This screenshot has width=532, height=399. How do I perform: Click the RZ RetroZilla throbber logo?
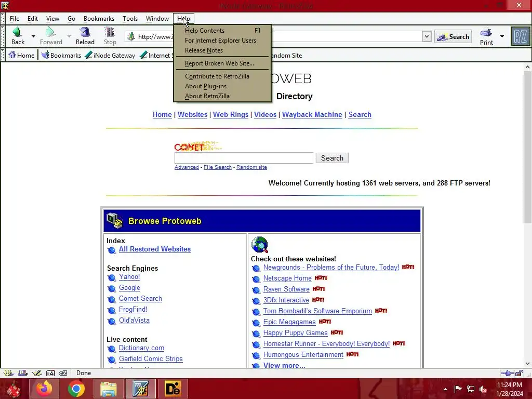point(520,36)
